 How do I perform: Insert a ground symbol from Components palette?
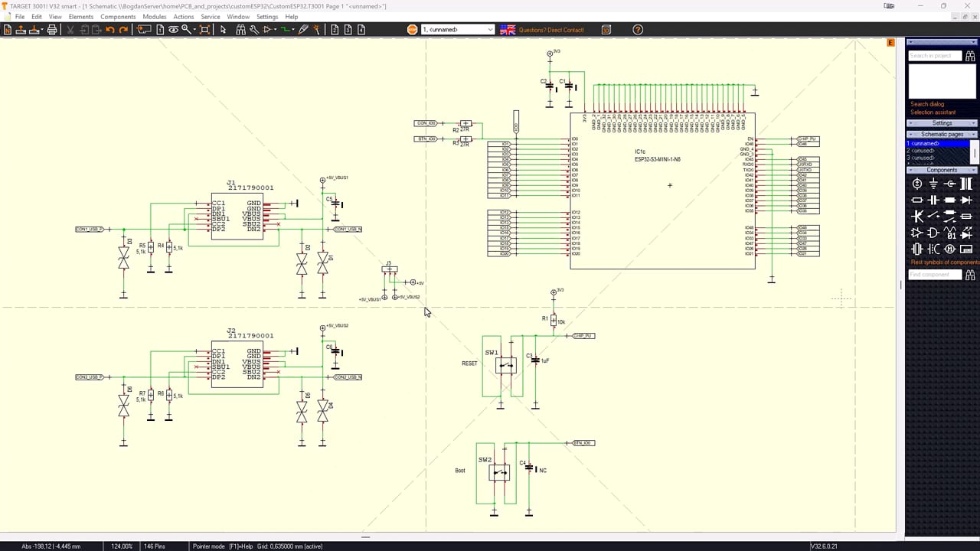(933, 184)
